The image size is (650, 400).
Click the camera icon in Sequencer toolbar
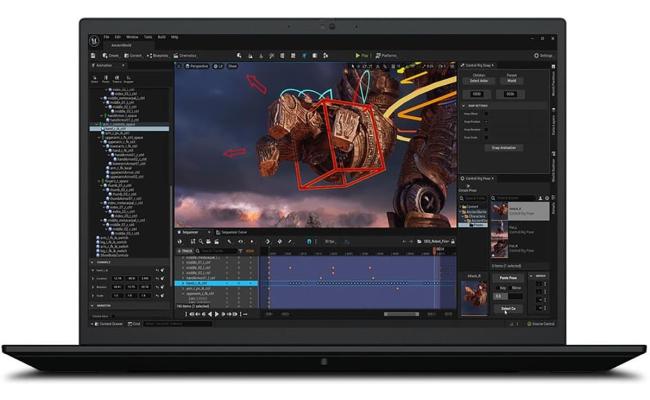click(x=208, y=242)
